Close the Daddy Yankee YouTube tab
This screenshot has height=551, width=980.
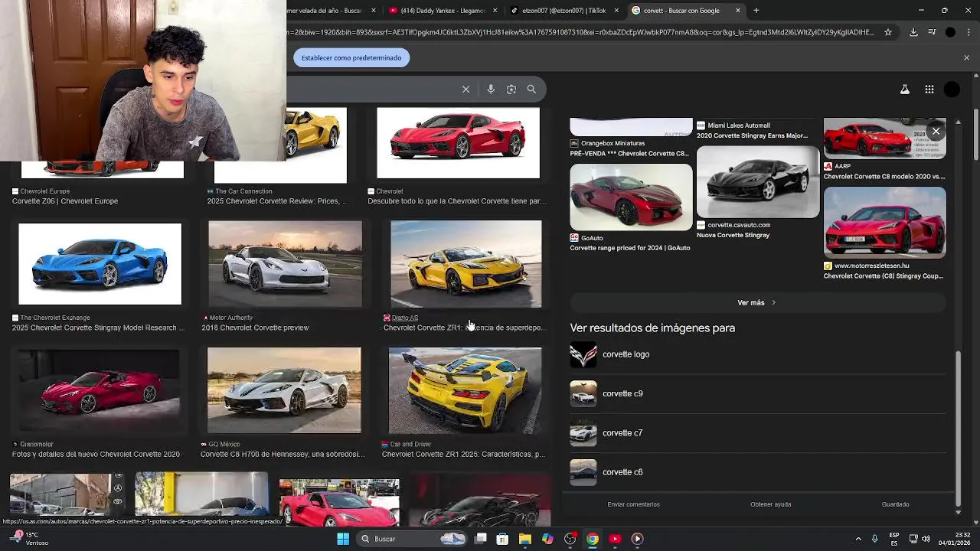click(x=495, y=11)
